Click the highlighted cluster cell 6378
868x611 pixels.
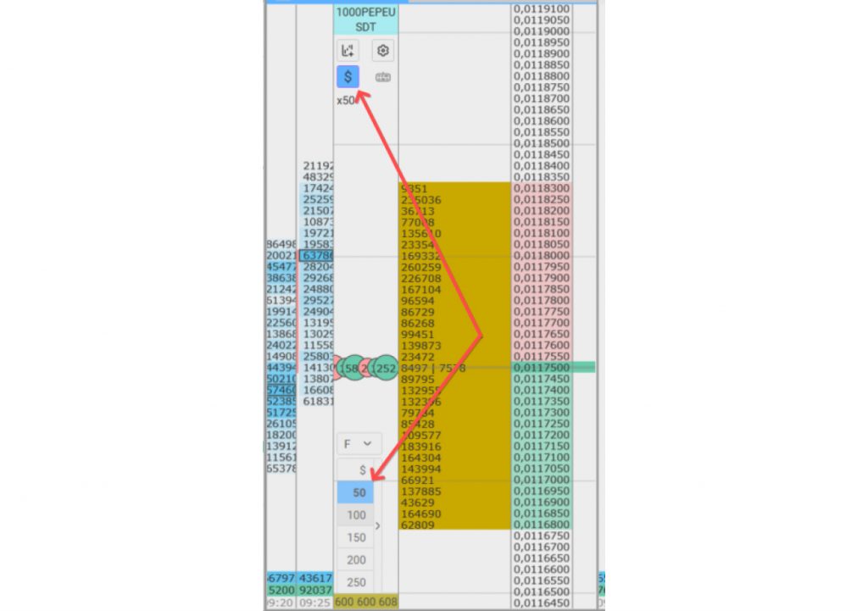[316, 255]
